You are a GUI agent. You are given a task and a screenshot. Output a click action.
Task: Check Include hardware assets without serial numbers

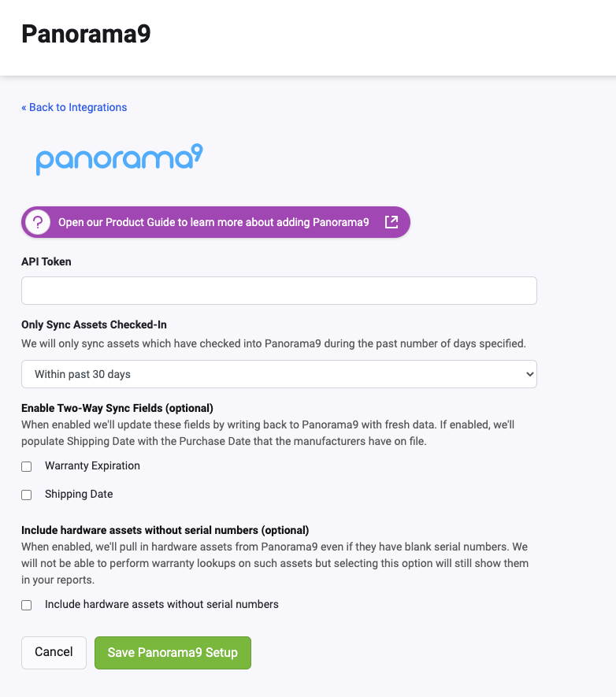pos(26,605)
